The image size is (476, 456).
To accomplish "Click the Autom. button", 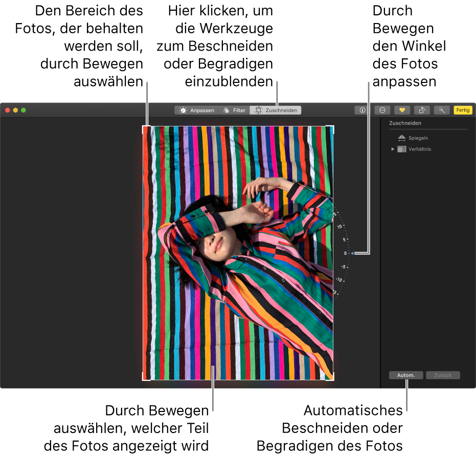I will [x=406, y=375].
